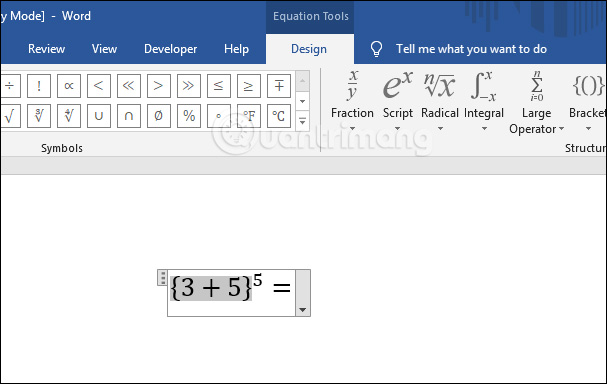
Task: Open the equation options dropdown arrow
Action: (x=303, y=310)
